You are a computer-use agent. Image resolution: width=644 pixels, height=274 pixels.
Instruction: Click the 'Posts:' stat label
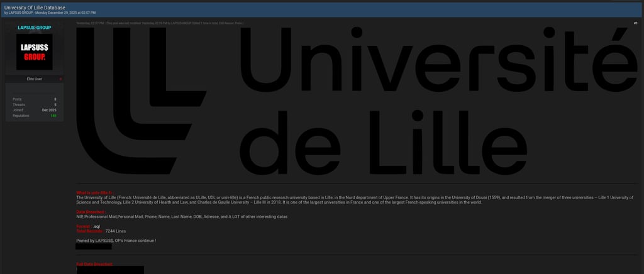[17, 99]
